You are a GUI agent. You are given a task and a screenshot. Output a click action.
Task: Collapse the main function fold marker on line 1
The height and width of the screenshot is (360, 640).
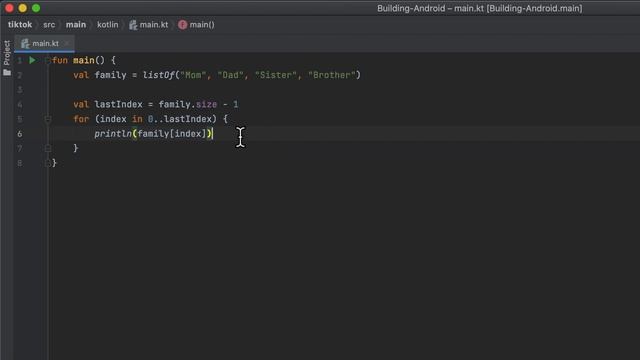48,60
